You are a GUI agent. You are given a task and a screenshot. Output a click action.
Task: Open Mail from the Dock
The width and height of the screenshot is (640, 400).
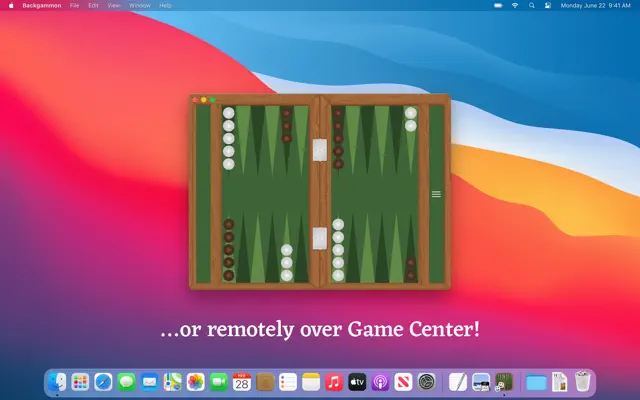click(150, 382)
